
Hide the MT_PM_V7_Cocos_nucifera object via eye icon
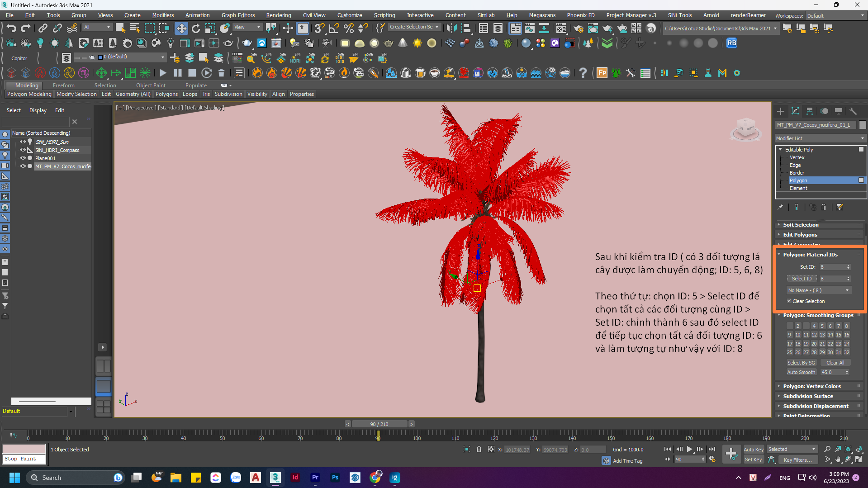click(x=23, y=166)
